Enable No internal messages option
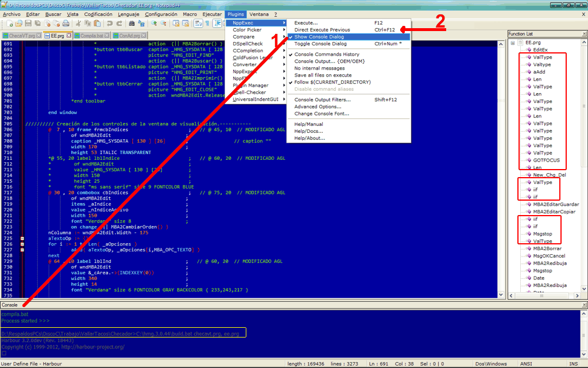588x368 pixels. click(349, 68)
